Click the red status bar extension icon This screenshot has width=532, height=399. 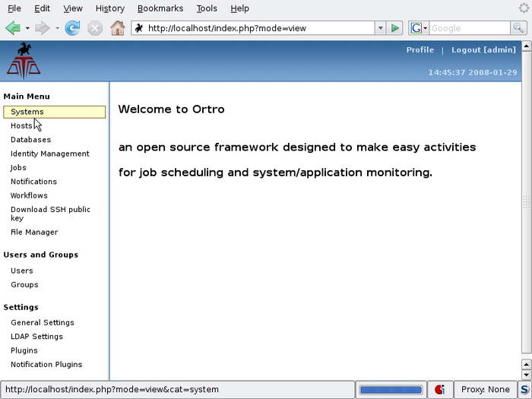tap(440, 389)
